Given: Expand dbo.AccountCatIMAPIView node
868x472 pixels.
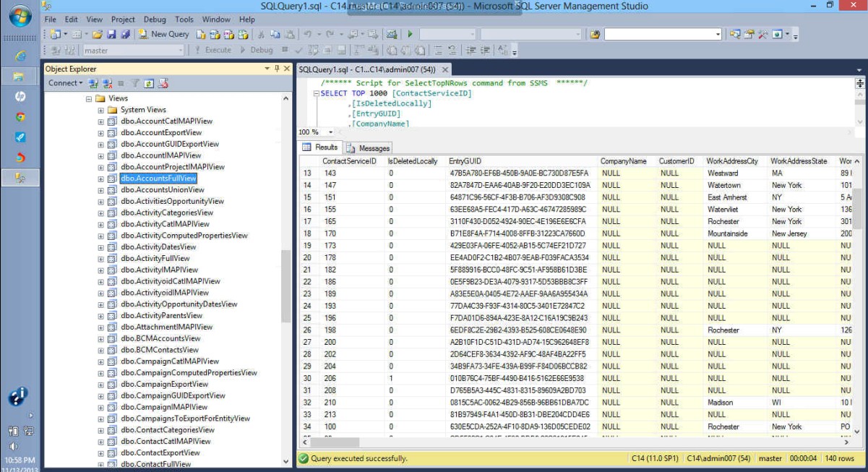Looking at the screenshot, I should pos(101,121).
